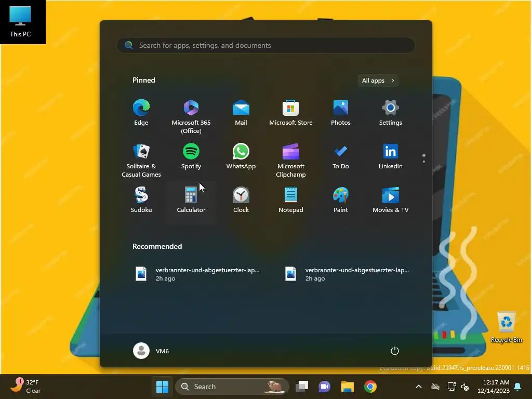Open the Clock app
Viewport: 532px width, 399px height.
coord(241,200)
